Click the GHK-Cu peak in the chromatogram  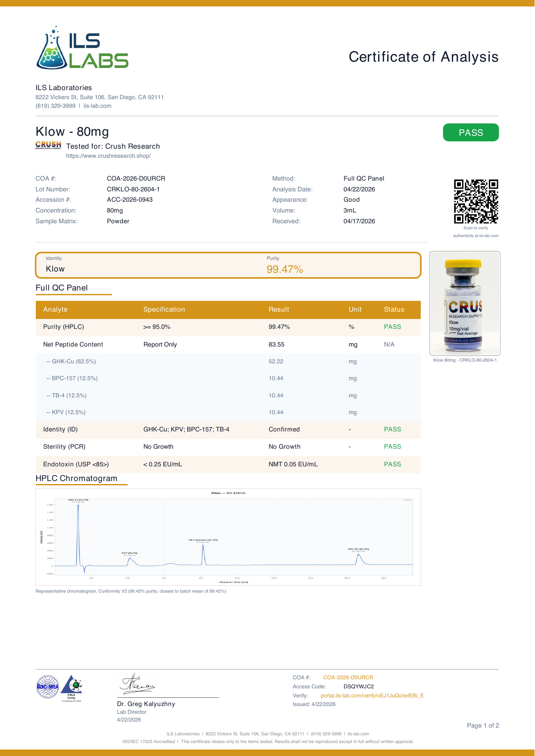pyautogui.click(x=78, y=532)
